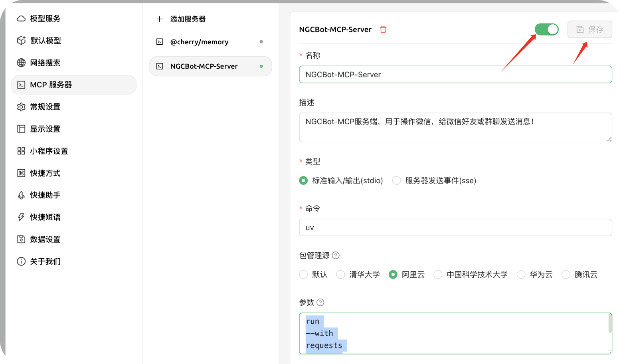Viewport: 621px width, 364px height.
Task: Open 显示设置 settings page
Action: [74, 129]
